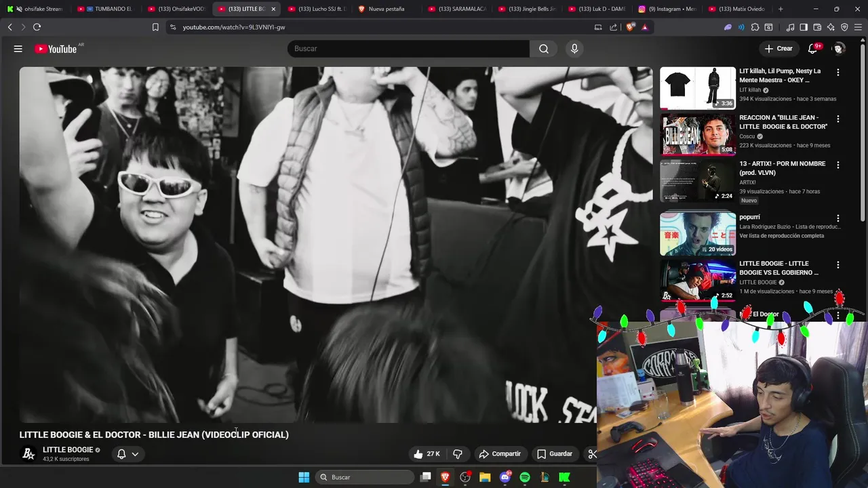Open ARTIX! POR MI NOMBRE thumbnail
Viewport: 868px width, 488px height.
pos(698,181)
